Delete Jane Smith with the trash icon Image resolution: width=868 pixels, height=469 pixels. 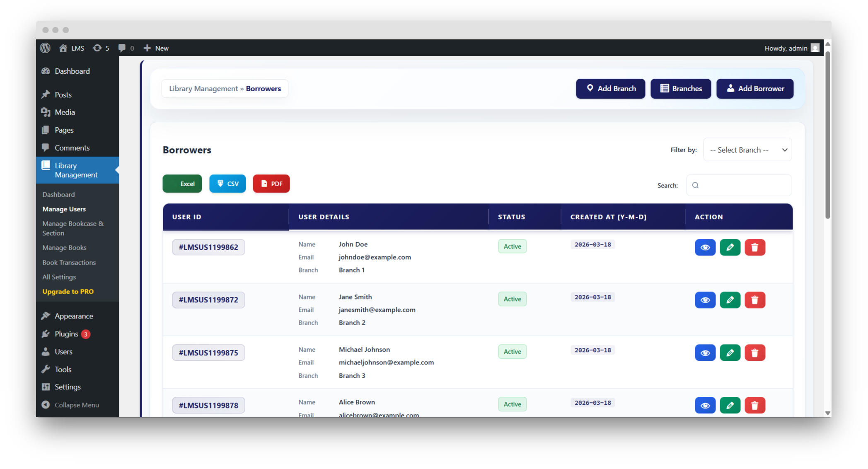(754, 300)
